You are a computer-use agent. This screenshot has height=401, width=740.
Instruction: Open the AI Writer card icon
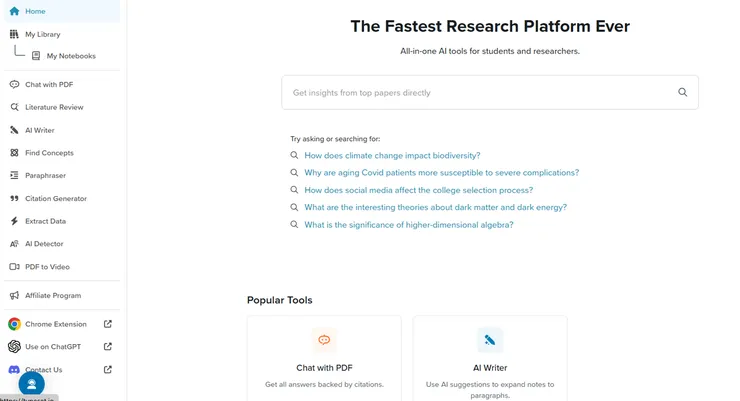point(490,340)
